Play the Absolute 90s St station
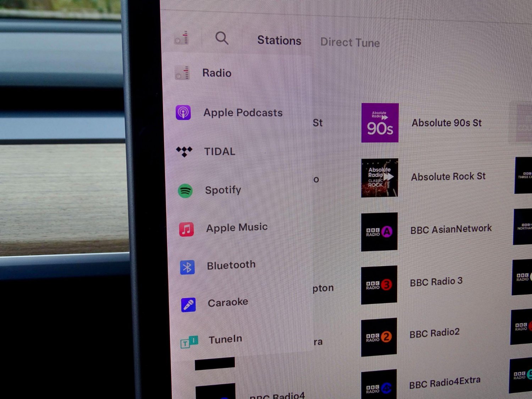This screenshot has width=532, height=399. (447, 123)
